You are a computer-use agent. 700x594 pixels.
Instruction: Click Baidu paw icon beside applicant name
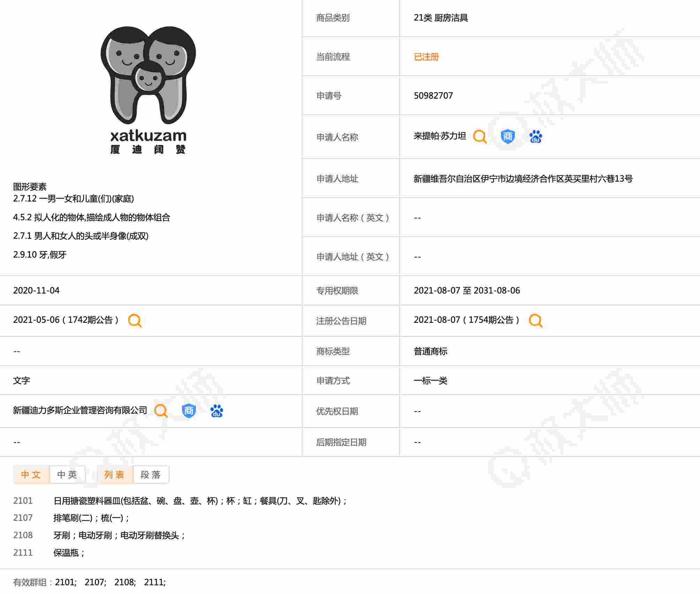coord(535,137)
